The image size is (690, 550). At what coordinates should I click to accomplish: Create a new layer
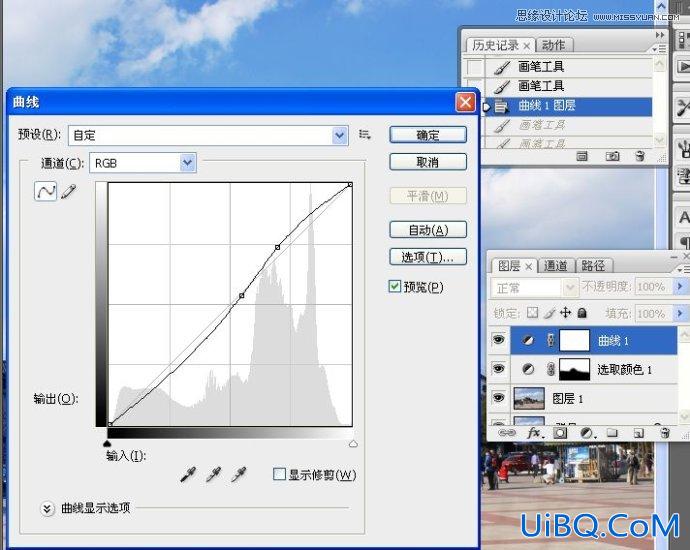pyautogui.click(x=639, y=433)
